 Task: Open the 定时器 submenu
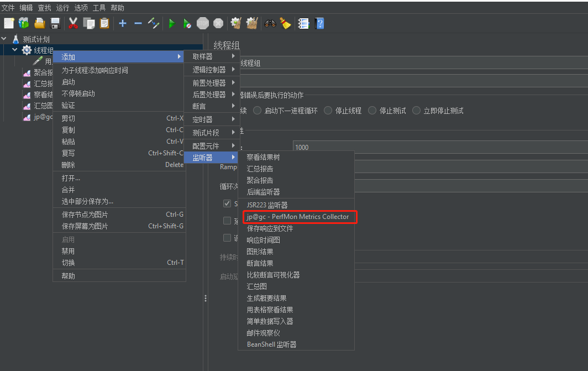coord(202,119)
